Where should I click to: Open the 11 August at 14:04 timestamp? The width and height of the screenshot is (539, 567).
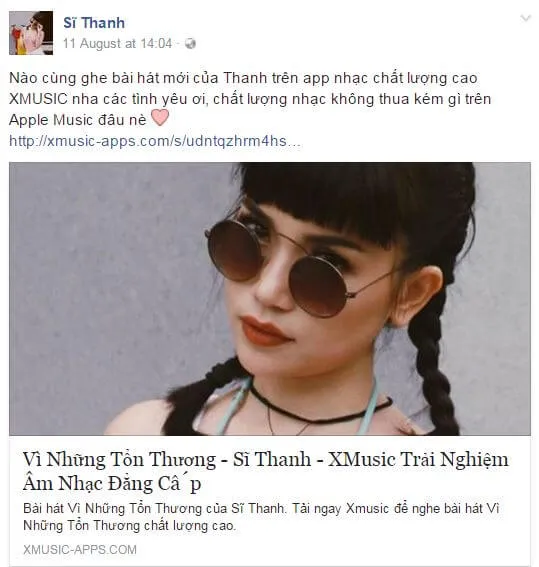pyautogui.click(x=117, y=43)
